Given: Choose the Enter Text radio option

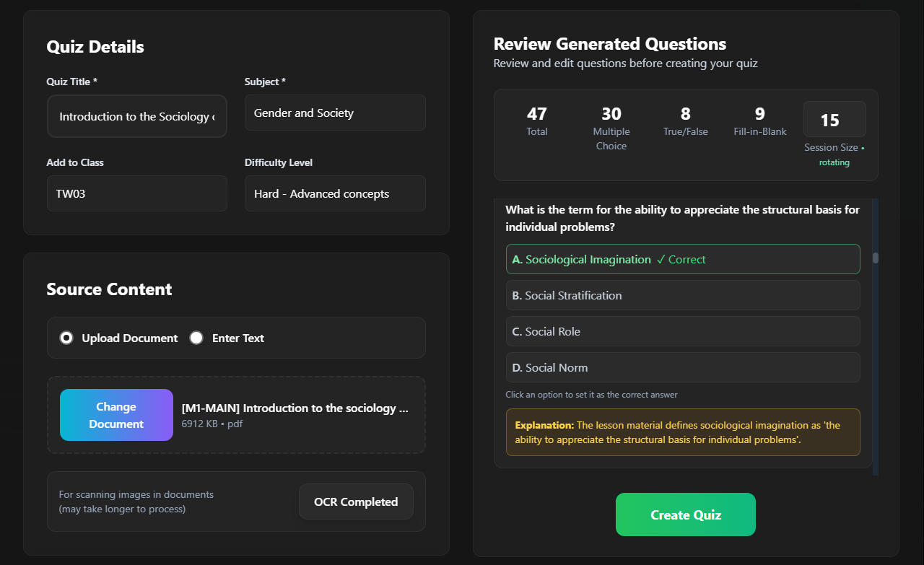Looking at the screenshot, I should [x=196, y=338].
